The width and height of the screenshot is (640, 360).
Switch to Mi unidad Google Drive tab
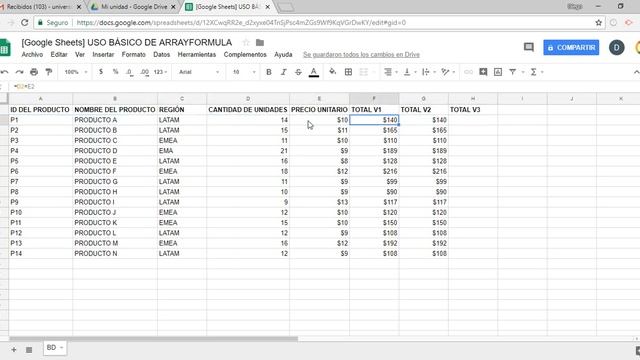coord(134,7)
